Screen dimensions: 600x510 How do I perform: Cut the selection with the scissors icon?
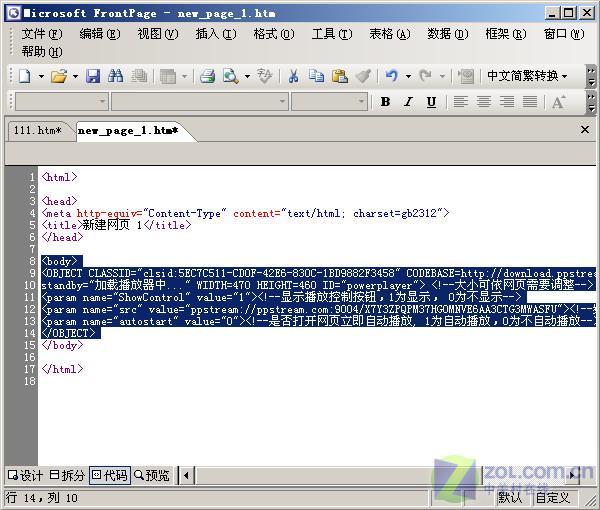tap(293, 76)
